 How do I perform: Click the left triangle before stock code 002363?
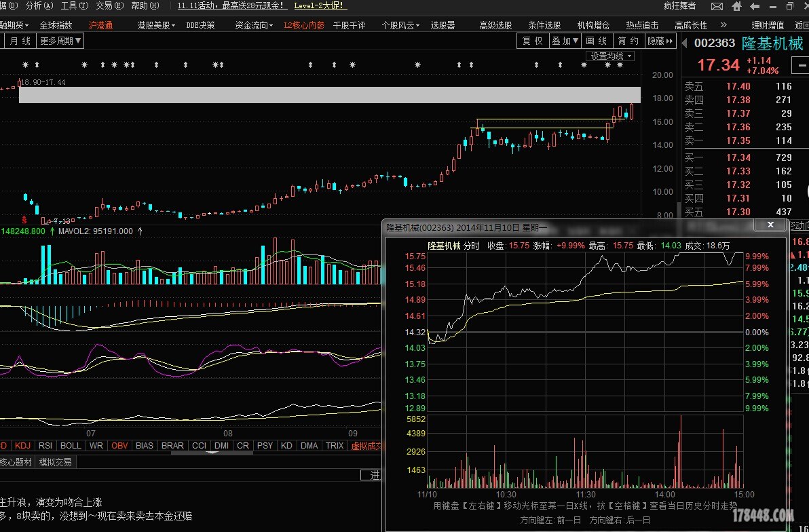coord(685,43)
